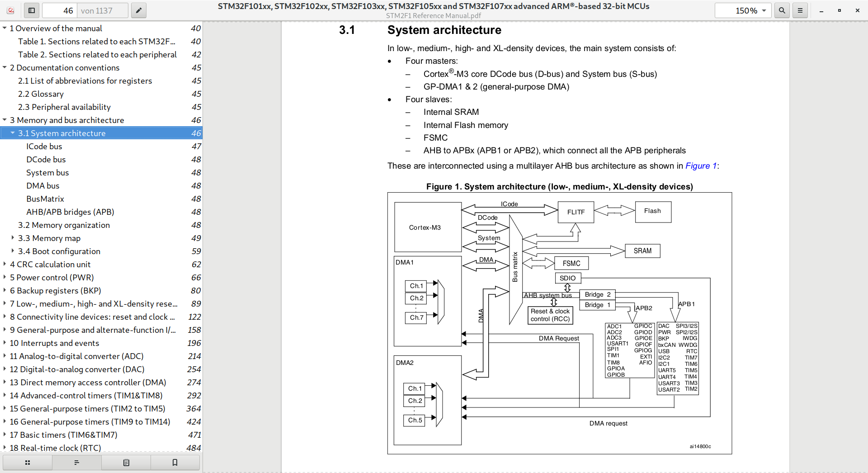Click the annotation pencil icon
Screen dimensions: 868x473
pos(139,10)
